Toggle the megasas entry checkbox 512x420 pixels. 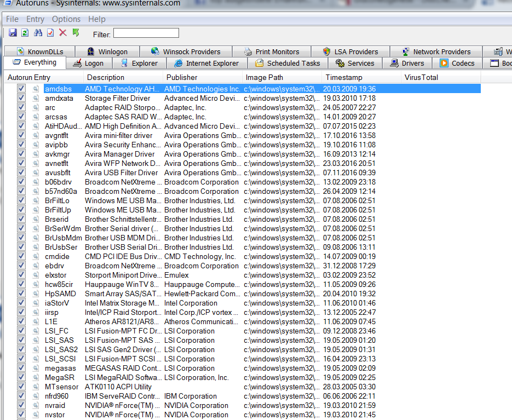click(x=21, y=367)
